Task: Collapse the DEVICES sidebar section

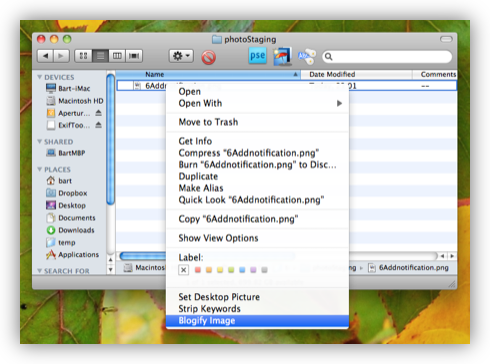Action: pyautogui.click(x=40, y=77)
